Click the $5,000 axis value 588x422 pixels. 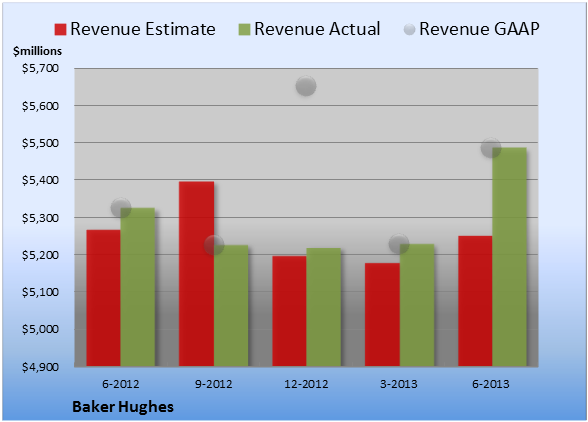tap(40, 329)
